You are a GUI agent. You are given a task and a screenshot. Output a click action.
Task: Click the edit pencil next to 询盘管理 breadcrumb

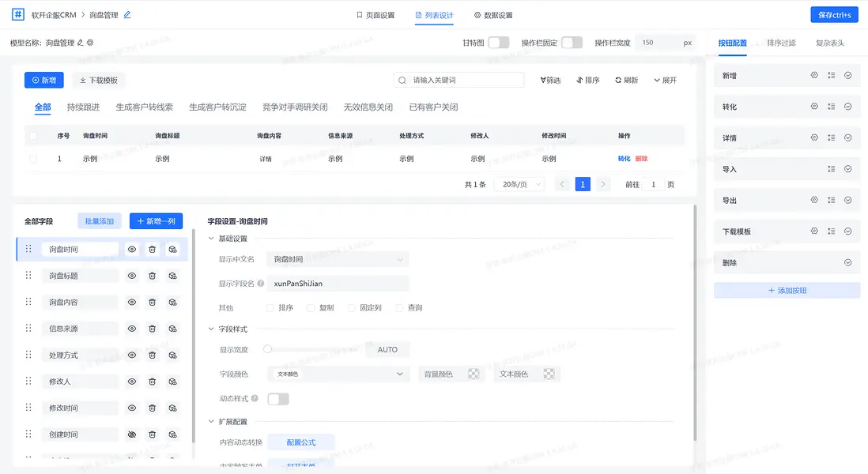127,15
